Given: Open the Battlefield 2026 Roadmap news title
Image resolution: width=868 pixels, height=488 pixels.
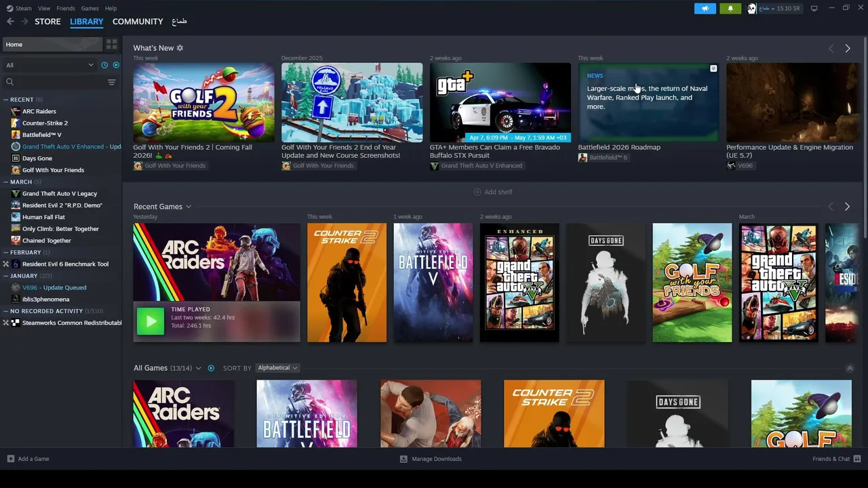Looking at the screenshot, I should point(619,147).
